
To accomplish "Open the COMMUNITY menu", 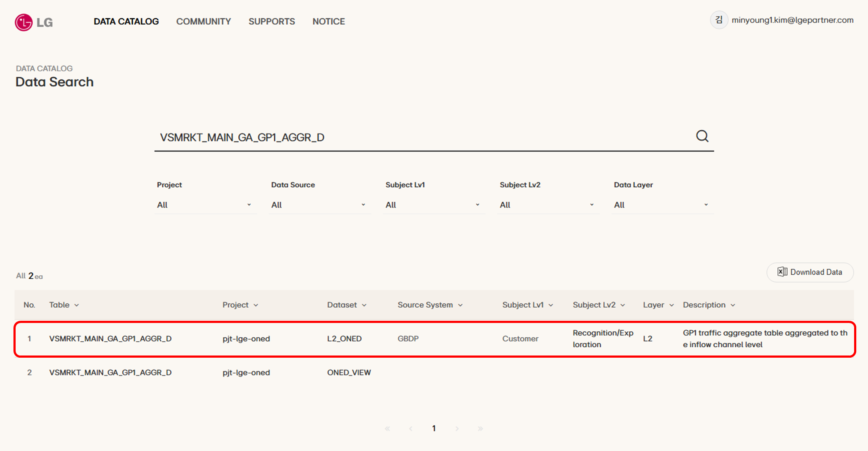I will click(203, 21).
